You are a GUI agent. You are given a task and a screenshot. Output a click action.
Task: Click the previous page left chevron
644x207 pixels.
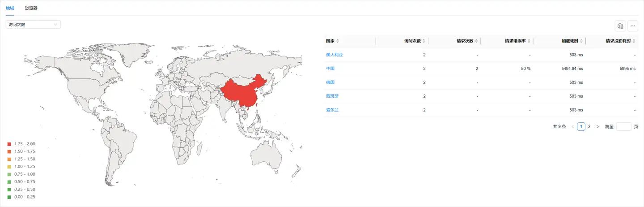(572, 127)
